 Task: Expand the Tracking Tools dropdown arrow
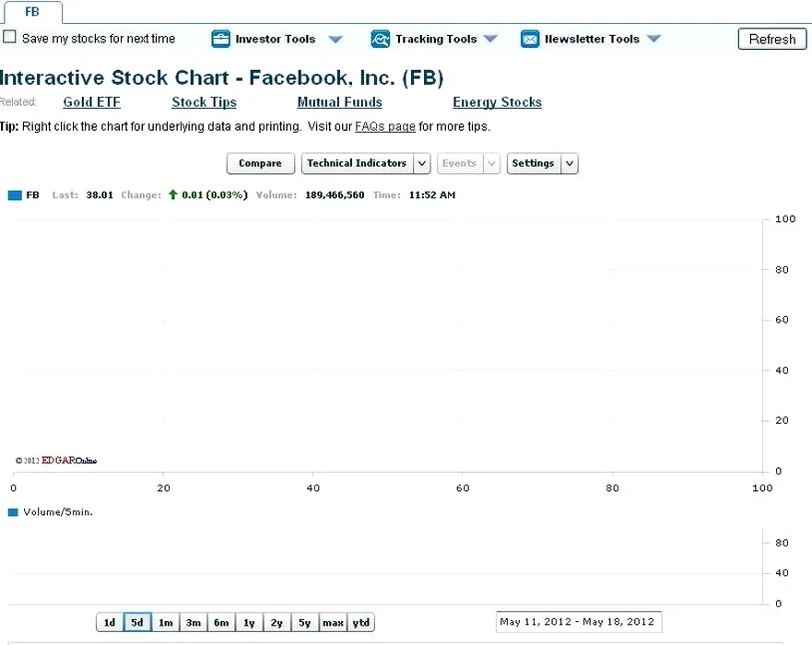click(x=490, y=40)
